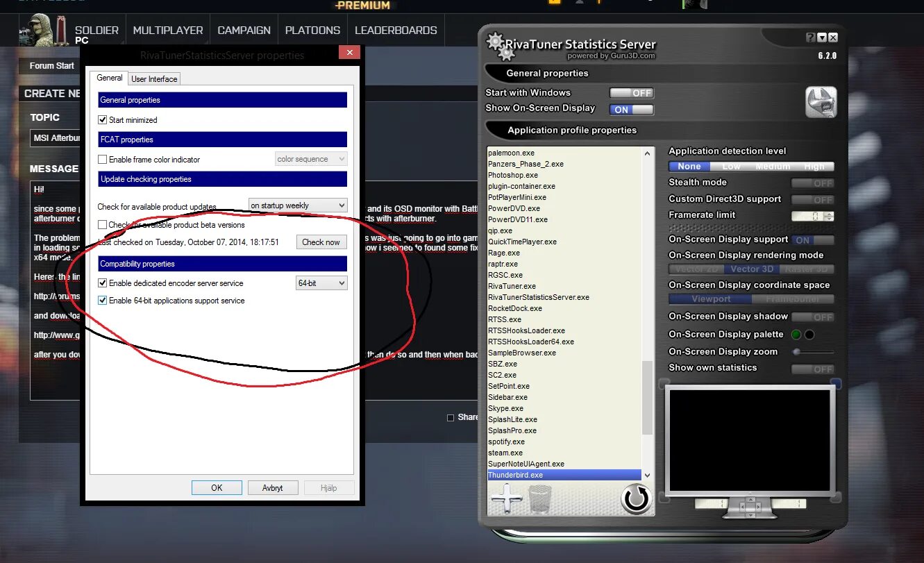Select Viewport coordinate space
The height and width of the screenshot is (563, 924).
pyautogui.click(x=710, y=299)
